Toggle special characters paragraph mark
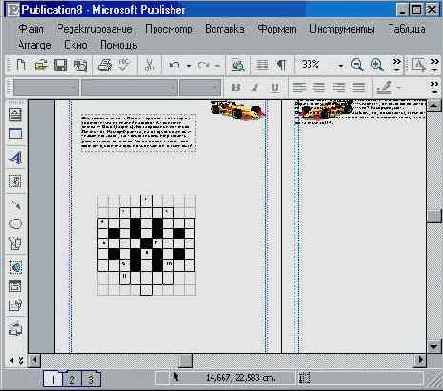The height and width of the screenshot is (391, 443). [282, 65]
